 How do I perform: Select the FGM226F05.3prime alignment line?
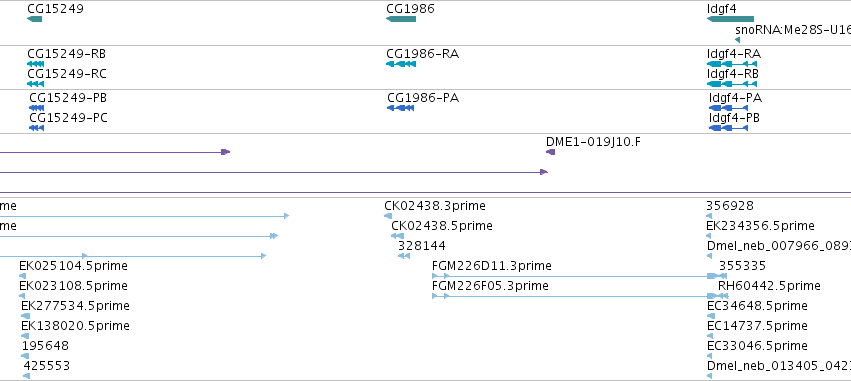579,296
